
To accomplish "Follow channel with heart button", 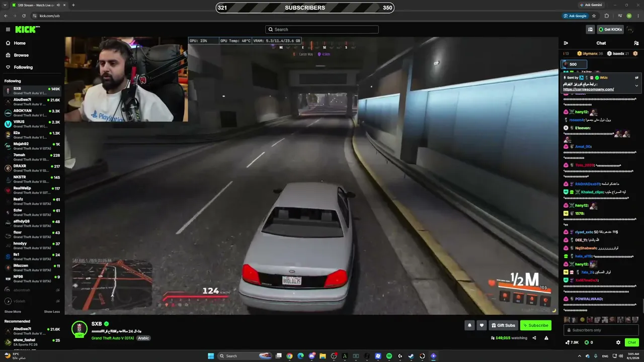I will pos(481,325).
